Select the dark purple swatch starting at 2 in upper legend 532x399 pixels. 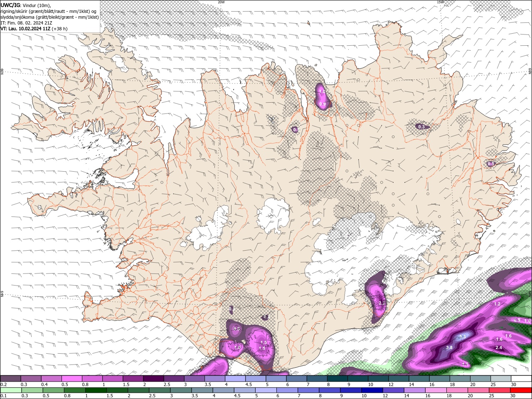click(x=153, y=379)
